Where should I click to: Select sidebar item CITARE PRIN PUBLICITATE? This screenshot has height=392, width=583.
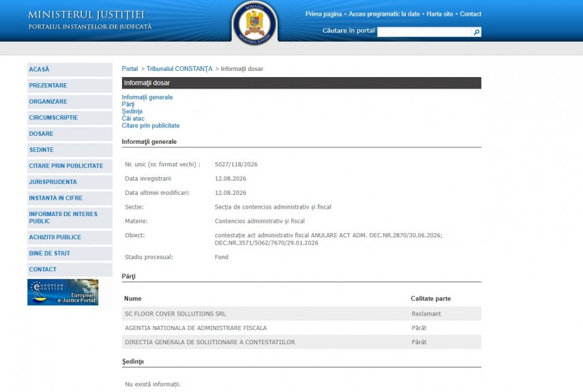(70, 166)
